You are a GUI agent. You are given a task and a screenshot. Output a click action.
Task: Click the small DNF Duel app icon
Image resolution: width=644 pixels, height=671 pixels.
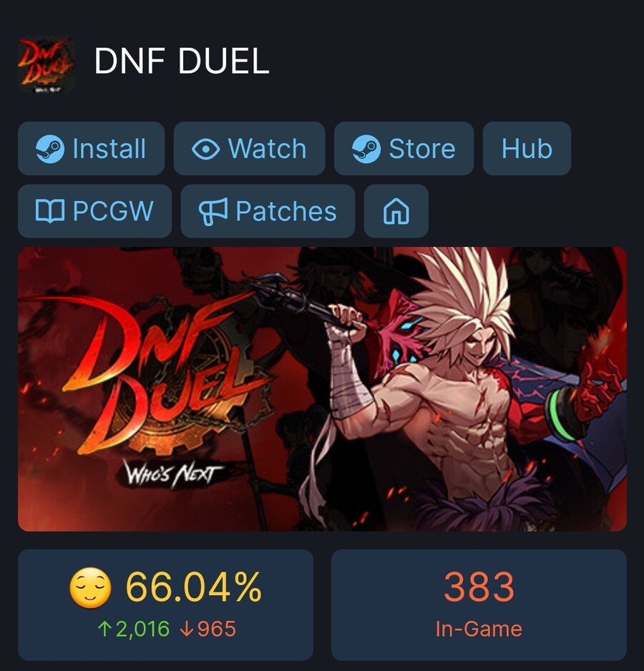click(47, 65)
